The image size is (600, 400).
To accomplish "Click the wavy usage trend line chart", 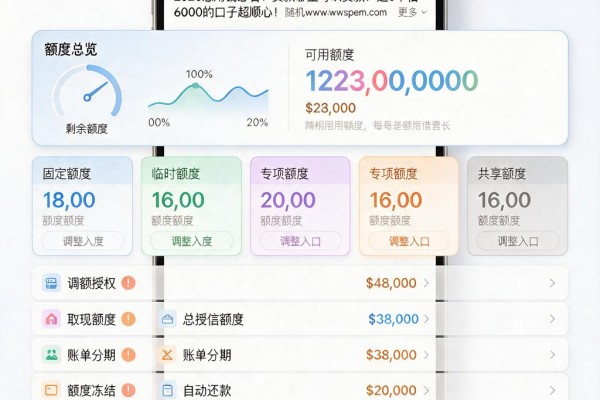I will pos(209,98).
